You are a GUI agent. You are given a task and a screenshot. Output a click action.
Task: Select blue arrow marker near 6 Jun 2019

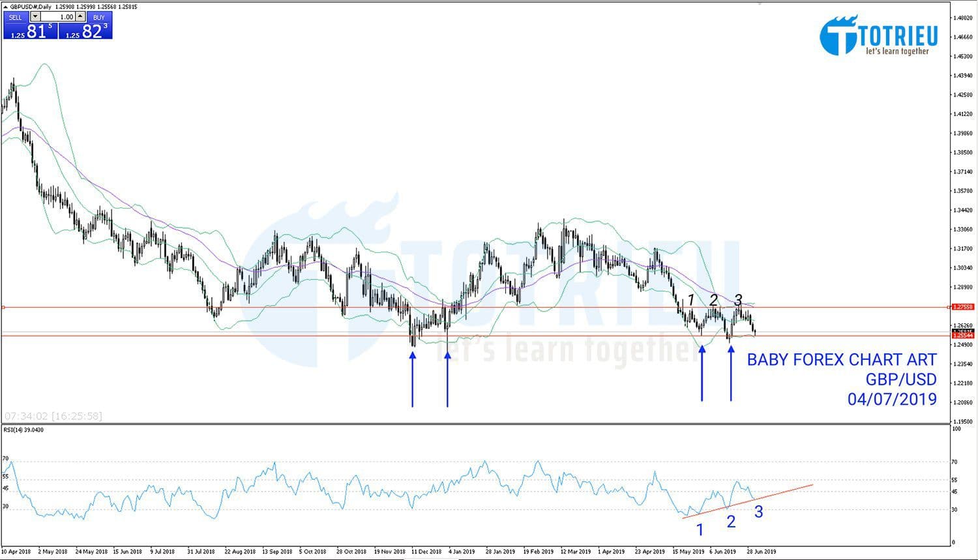point(732,375)
